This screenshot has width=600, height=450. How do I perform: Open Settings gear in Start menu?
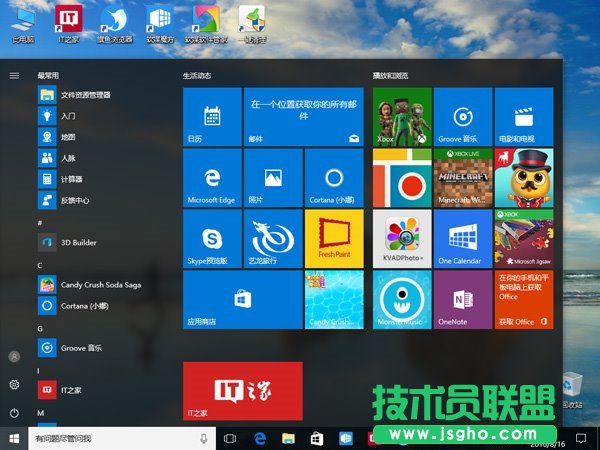pyautogui.click(x=14, y=385)
